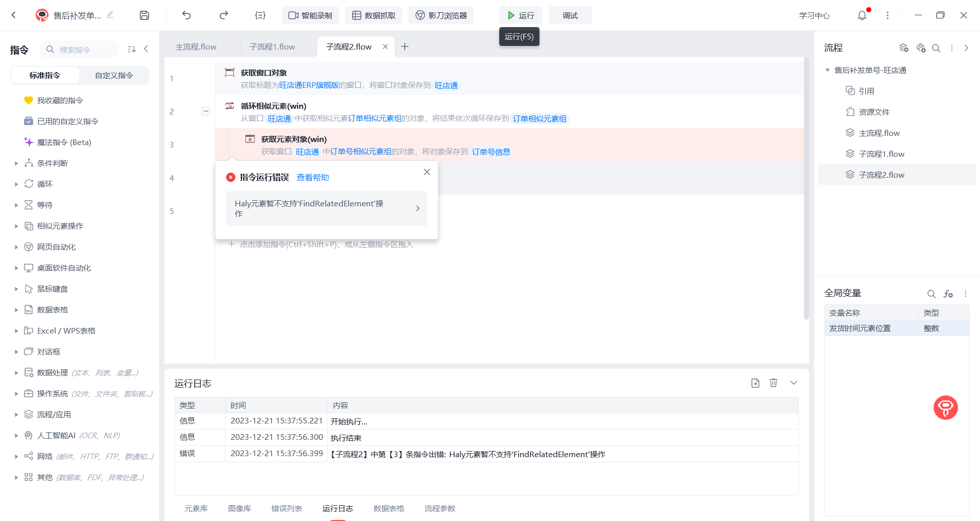
Task: Expand the 等待 category
Action: (16, 205)
